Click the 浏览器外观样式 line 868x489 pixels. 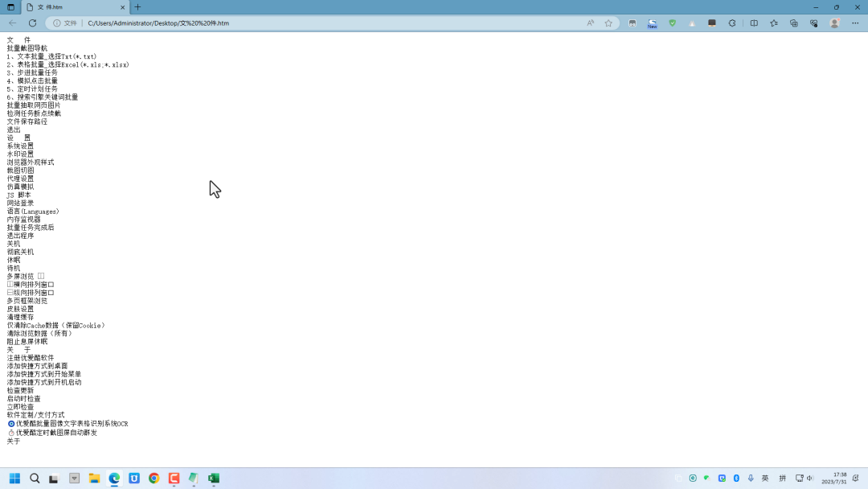pos(31,162)
